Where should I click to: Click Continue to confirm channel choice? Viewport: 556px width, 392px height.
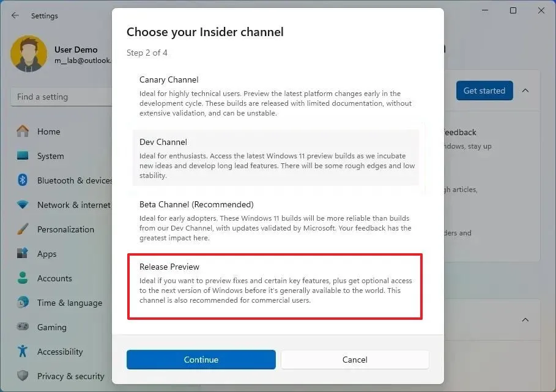pos(201,360)
